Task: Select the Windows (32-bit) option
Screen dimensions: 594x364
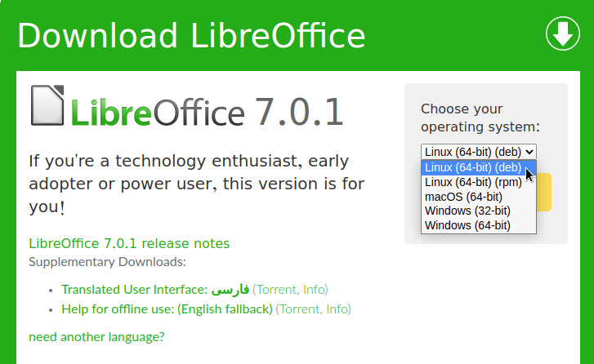Action: 467,211
